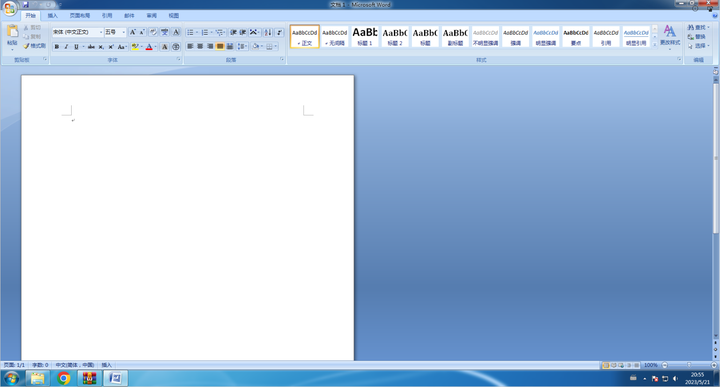The width and height of the screenshot is (720, 387).
Task: Click Replace (替换) in editing group
Action: (x=697, y=37)
